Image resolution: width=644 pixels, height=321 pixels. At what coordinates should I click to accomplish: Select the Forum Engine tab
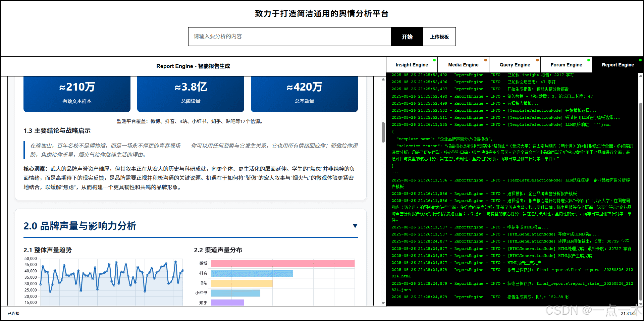click(566, 65)
